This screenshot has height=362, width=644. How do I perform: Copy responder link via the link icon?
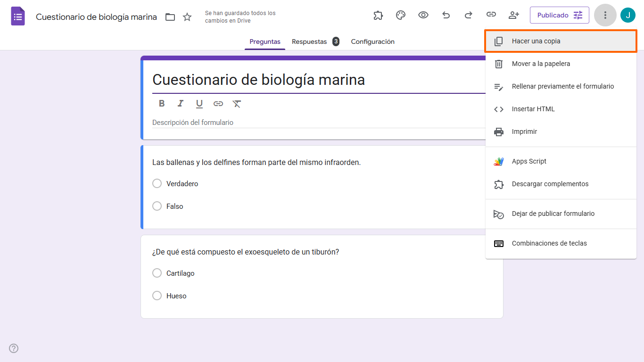[491, 15]
